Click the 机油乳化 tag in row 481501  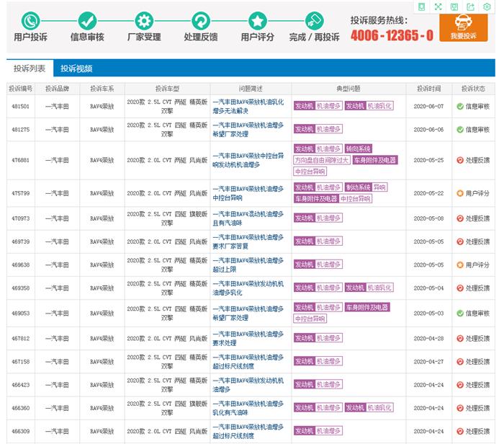click(x=379, y=106)
